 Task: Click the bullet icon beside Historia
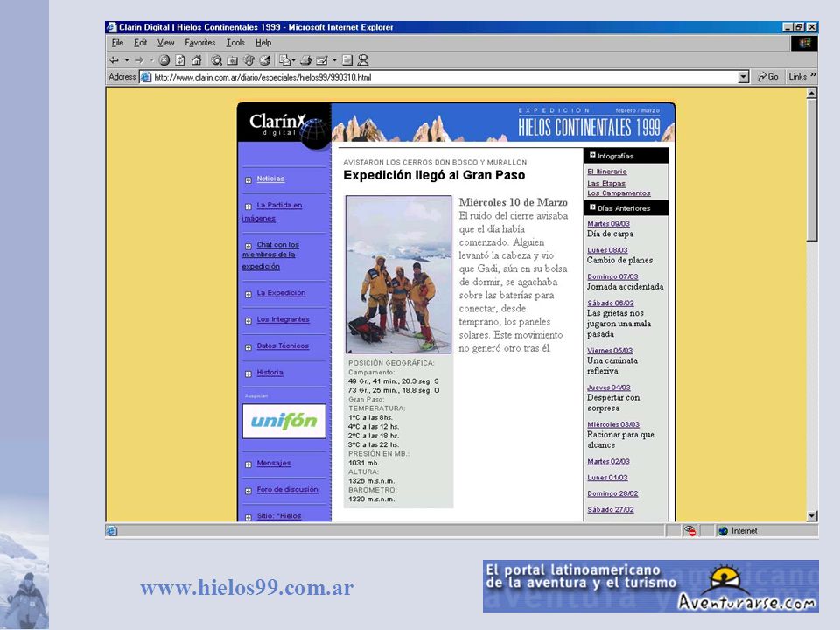[x=248, y=374]
